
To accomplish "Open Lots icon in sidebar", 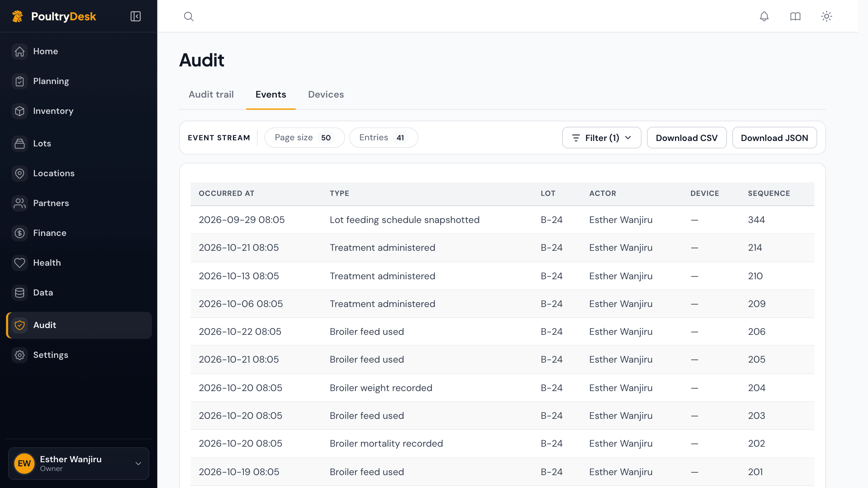I will [20, 144].
